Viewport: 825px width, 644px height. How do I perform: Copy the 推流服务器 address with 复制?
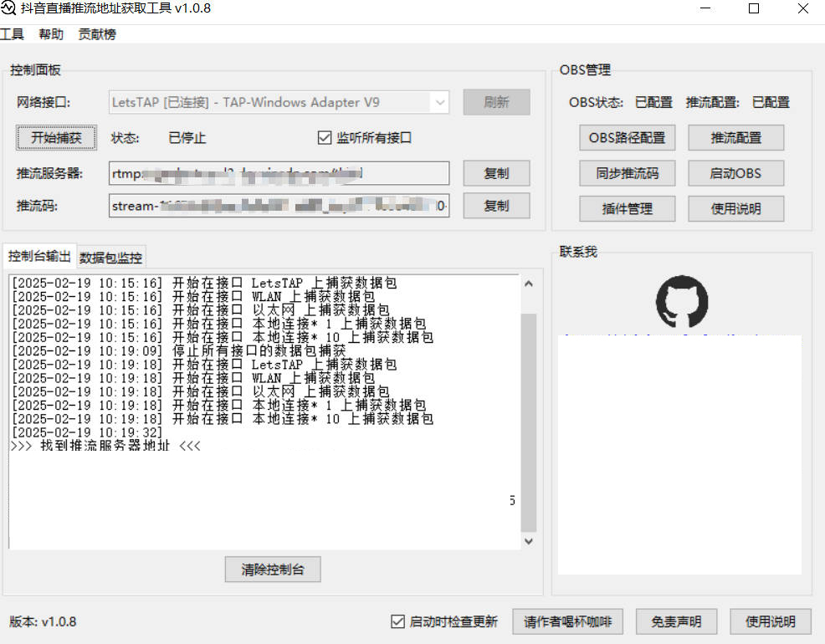(496, 173)
